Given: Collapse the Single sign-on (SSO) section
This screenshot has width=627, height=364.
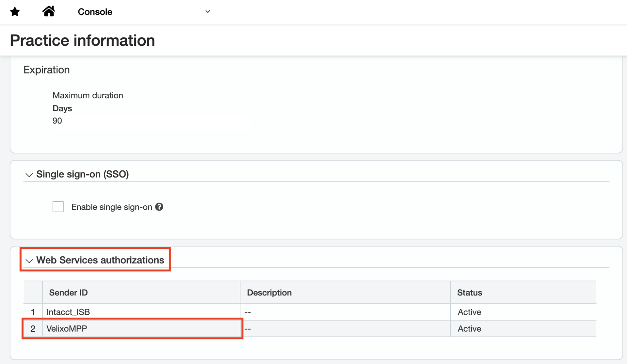Looking at the screenshot, I should click(29, 175).
